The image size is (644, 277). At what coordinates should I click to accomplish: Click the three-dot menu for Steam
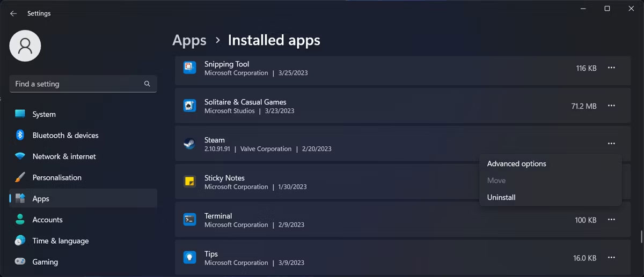(611, 144)
